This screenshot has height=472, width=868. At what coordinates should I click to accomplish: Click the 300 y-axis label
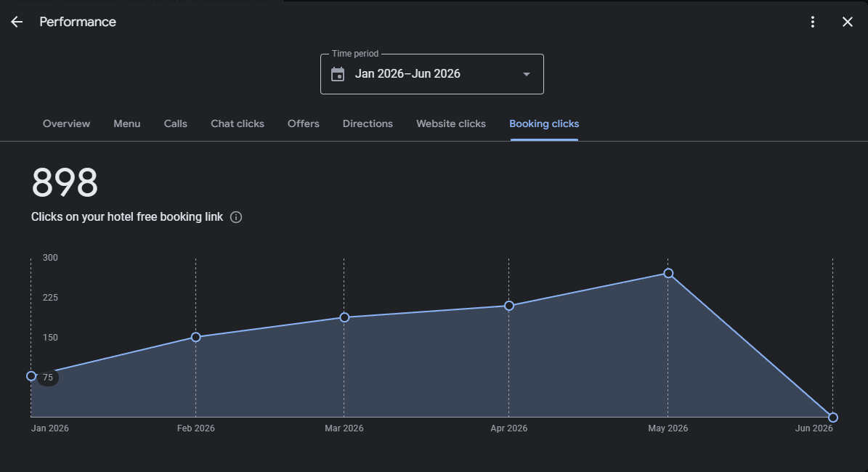(x=50, y=258)
